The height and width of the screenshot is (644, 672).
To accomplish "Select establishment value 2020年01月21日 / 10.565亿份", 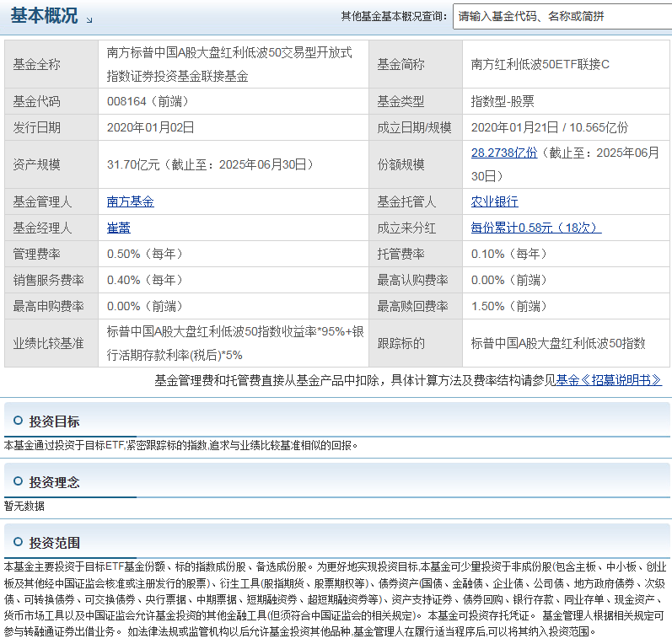I will click(550, 127).
